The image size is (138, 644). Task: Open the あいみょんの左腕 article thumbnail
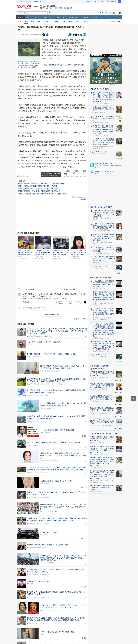[78, 242]
